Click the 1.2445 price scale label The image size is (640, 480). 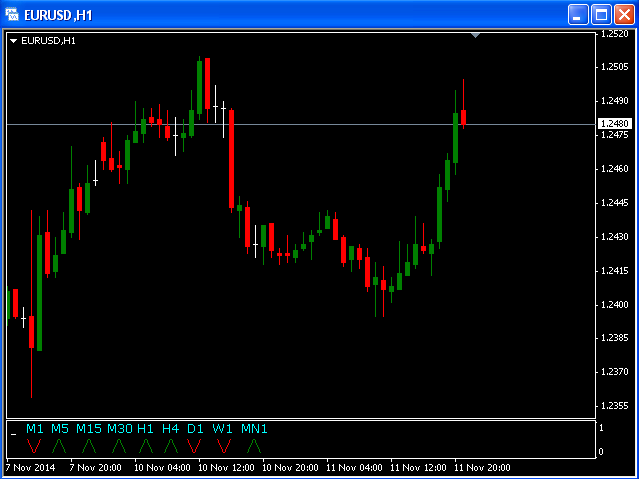615,202
